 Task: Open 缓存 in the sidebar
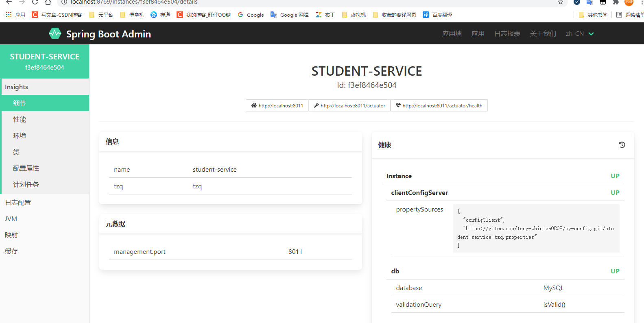coord(45,251)
